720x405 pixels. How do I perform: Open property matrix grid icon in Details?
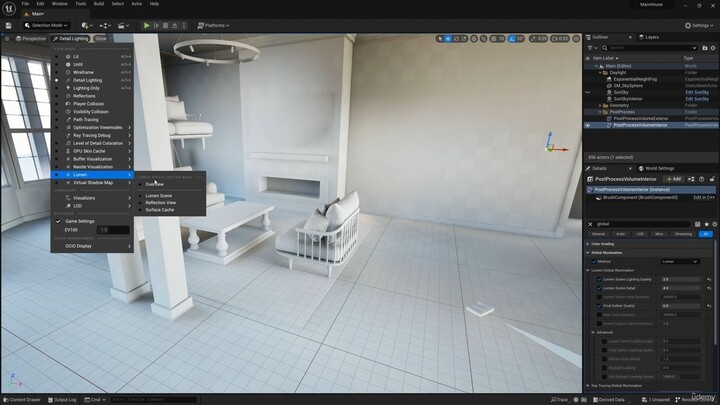coord(698,224)
